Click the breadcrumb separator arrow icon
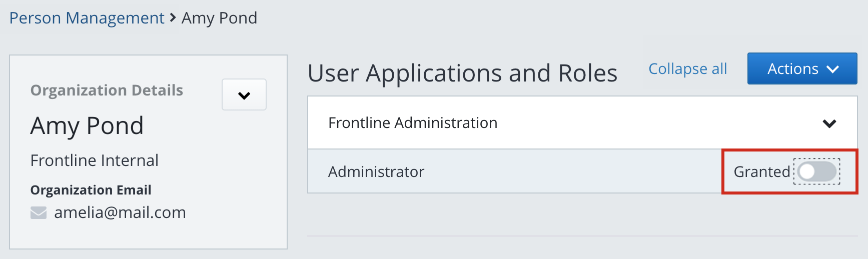 (x=173, y=18)
